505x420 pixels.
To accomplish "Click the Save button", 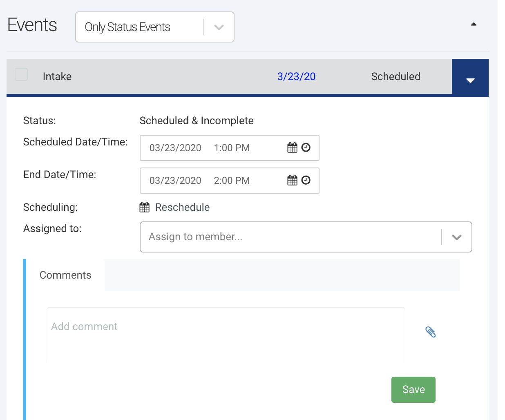I will coord(413,390).
